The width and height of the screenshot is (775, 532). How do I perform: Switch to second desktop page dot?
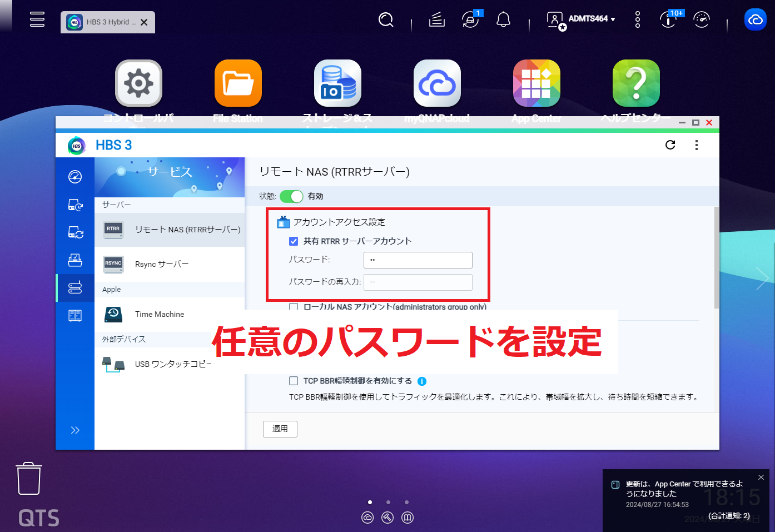[388, 502]
